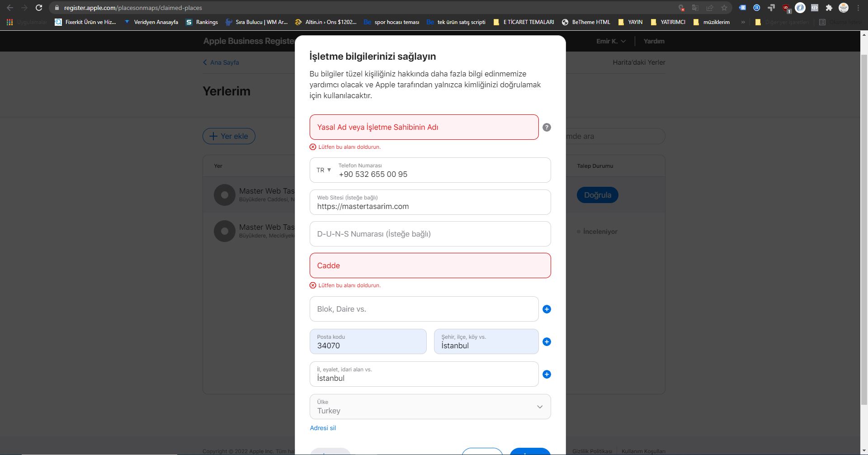Click the Talep Durumu column header
Screen dimensions: 868x455
pyautogui.click(x=595, y=166)
